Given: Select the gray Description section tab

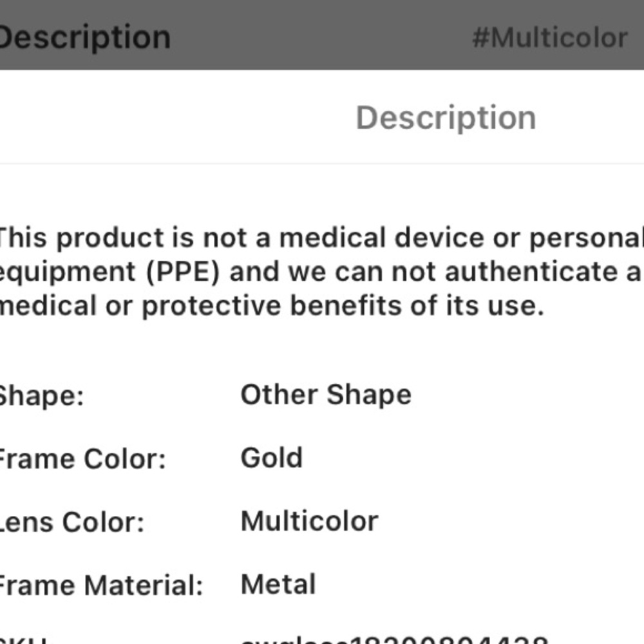Looking at the screenshot, I should [446, 118].
